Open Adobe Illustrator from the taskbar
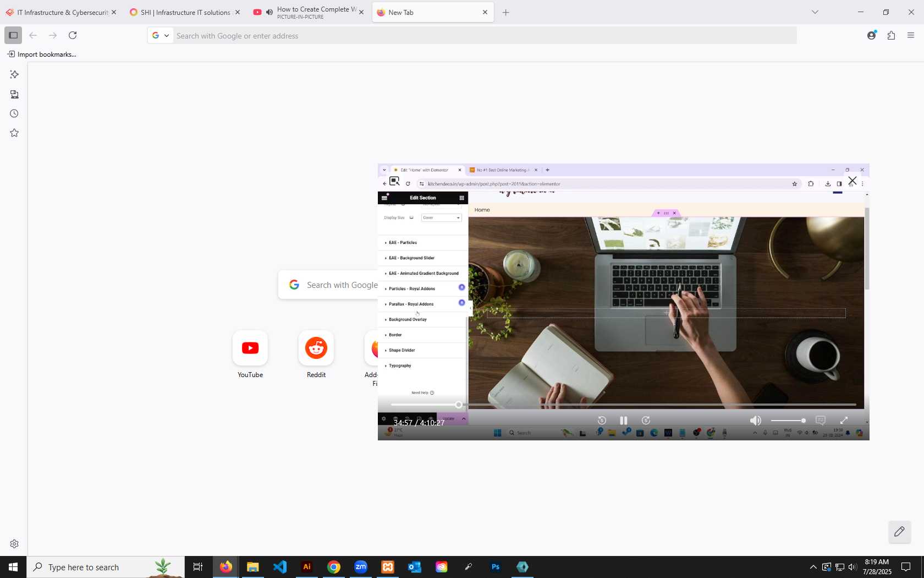 (307, 567)
